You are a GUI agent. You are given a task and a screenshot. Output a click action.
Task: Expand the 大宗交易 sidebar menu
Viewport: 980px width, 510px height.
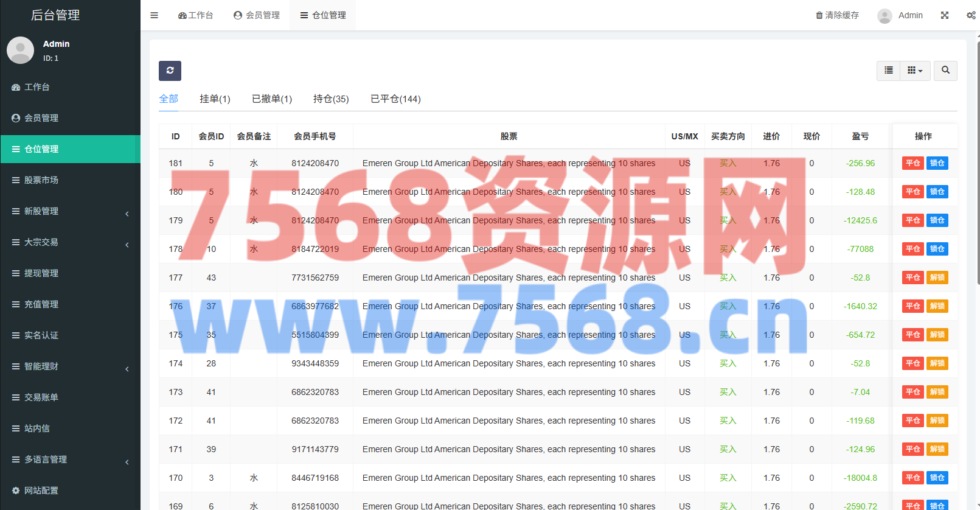[70, 242]
